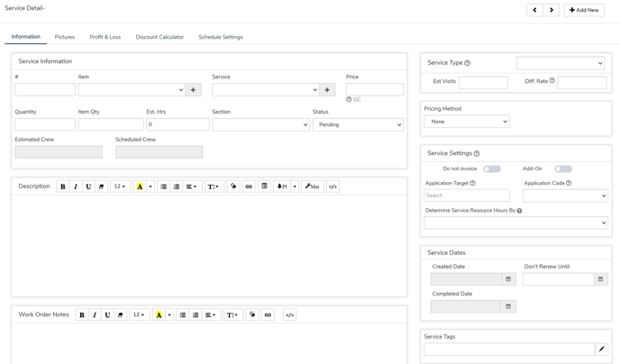Viewport: 620px width, 364px height.
Task: Italicize text in Description toolbar
Action: (76, 187)
